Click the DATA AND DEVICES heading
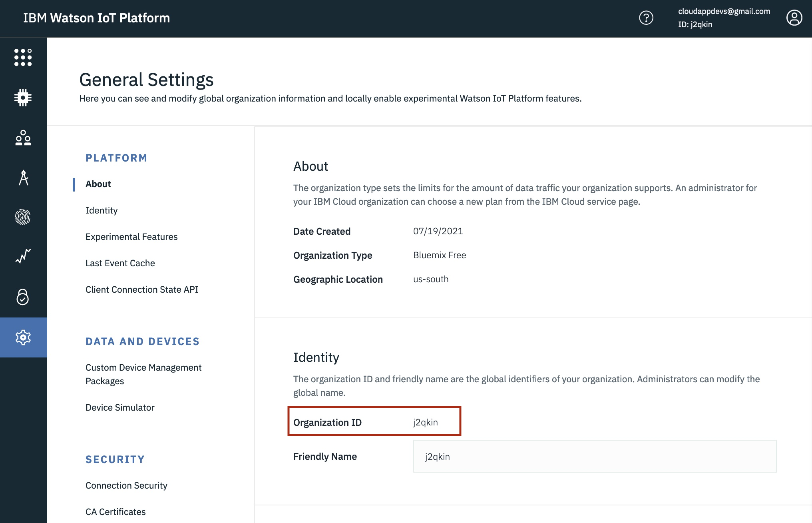The height and width of the screenshot is (523, 812). 143,341
